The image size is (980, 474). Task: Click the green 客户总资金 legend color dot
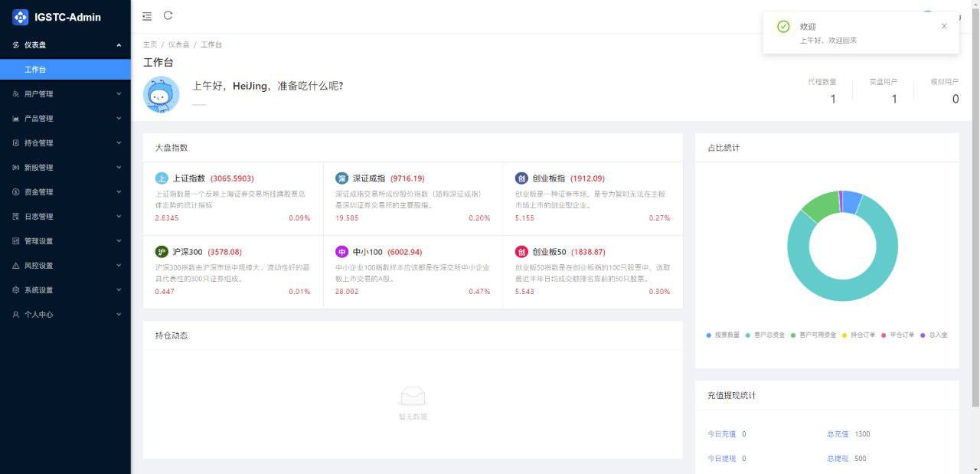747,335
